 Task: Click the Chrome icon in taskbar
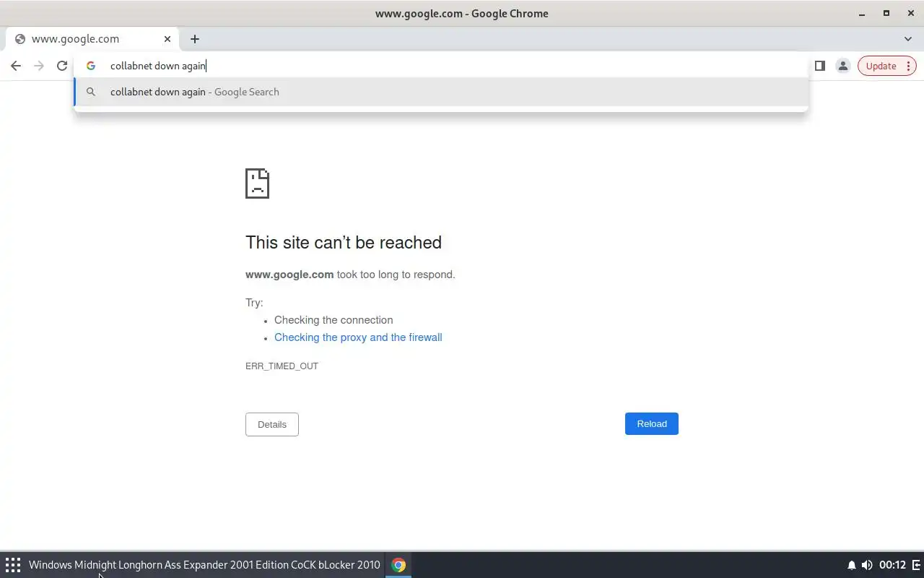(398, 565)
